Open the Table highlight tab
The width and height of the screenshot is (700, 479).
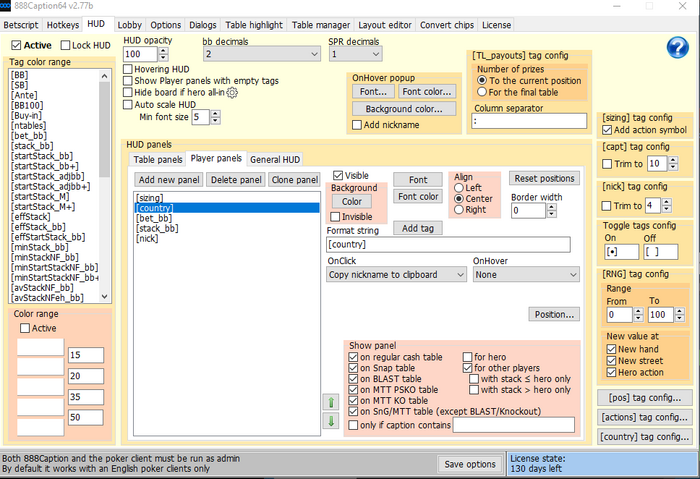[x=254, y=25]
